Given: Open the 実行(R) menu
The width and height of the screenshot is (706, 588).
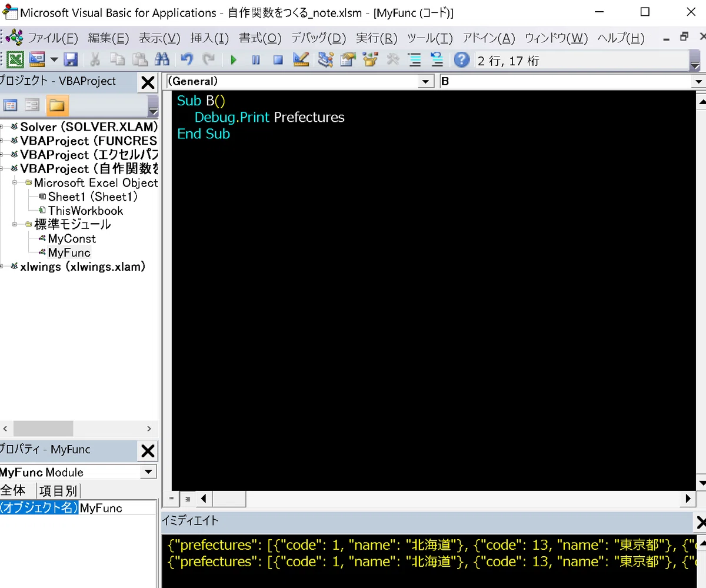Looking at the screenshot, I should click(x=377, y=38).
